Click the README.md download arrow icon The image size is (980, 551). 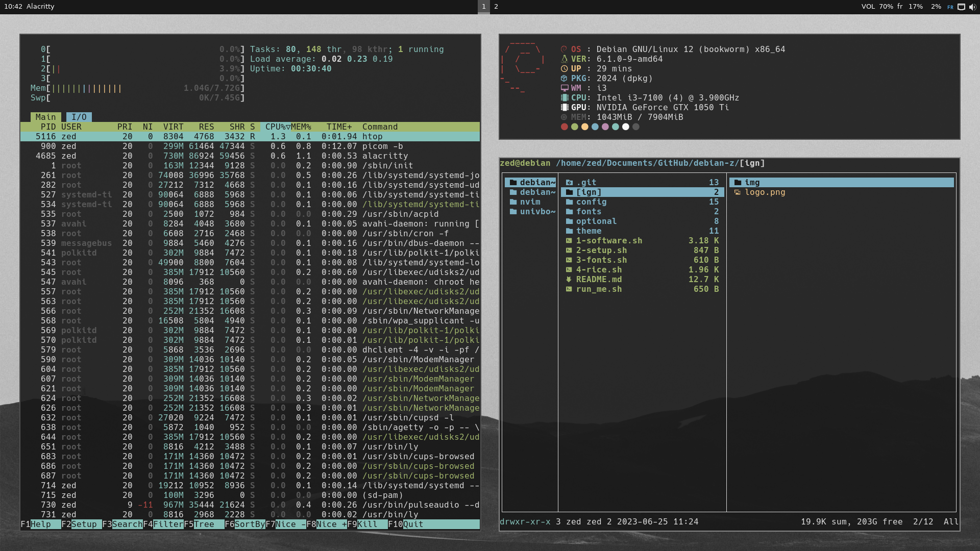pyautogui.click(x=569, y=280)
